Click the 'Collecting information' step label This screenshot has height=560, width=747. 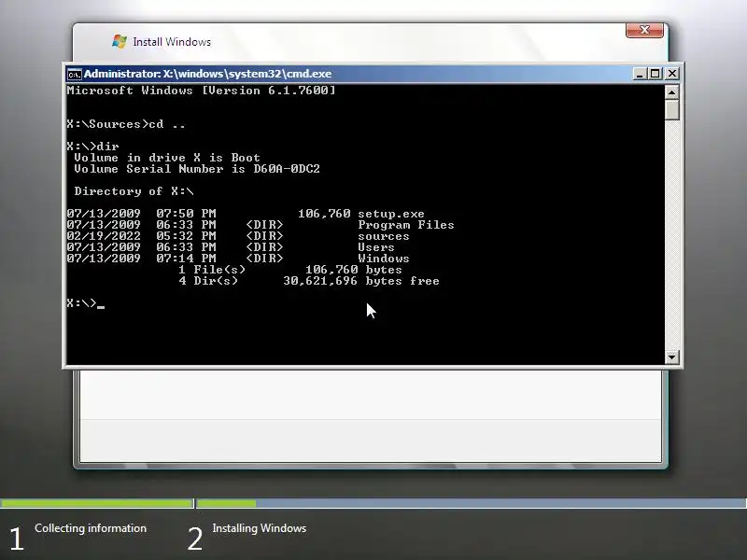pos(91,528)
